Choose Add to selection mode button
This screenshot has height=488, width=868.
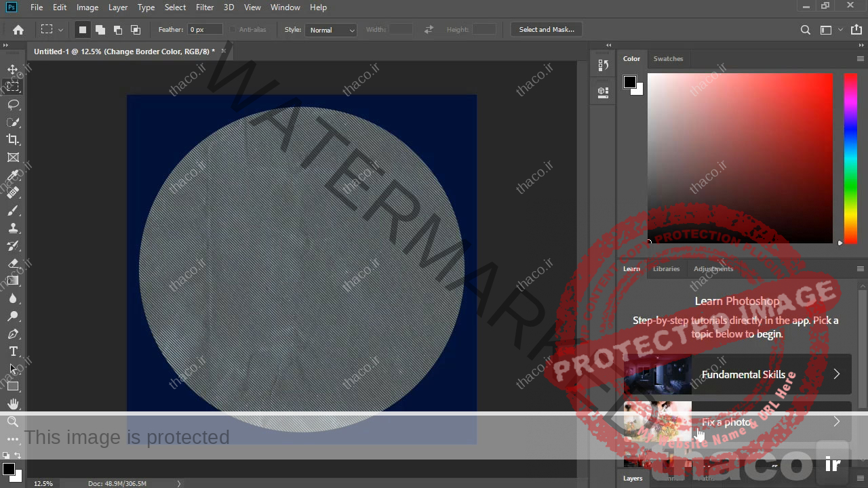(x=100, y=30)
